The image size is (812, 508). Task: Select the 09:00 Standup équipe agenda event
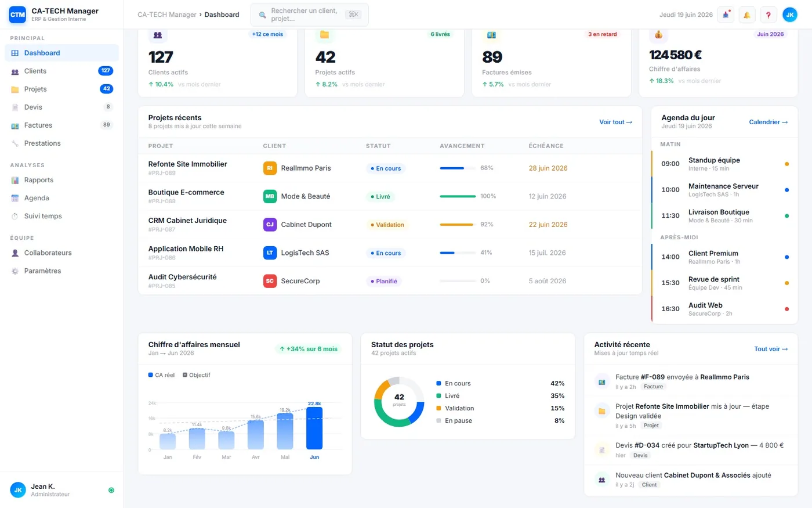tap(724, 164)
